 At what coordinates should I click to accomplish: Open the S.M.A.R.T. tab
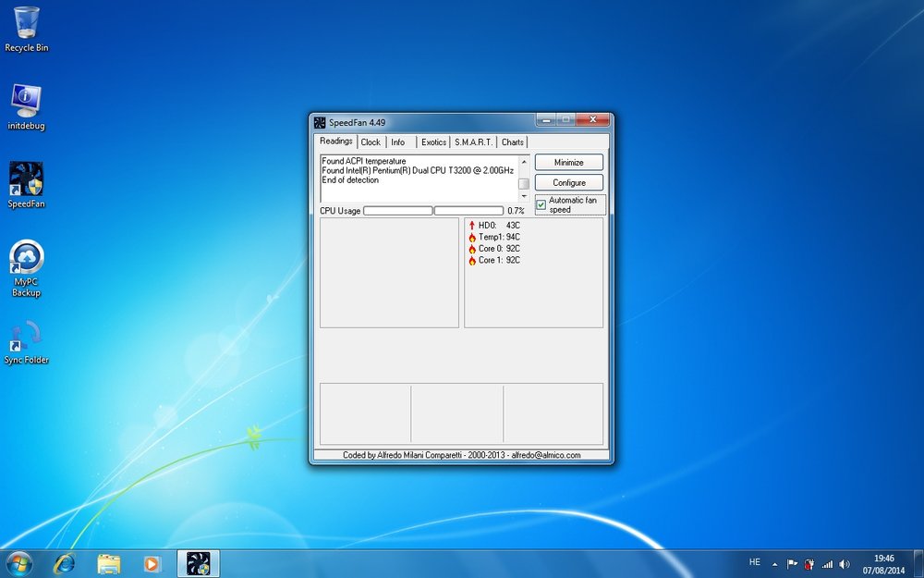(x=473, y=142)
